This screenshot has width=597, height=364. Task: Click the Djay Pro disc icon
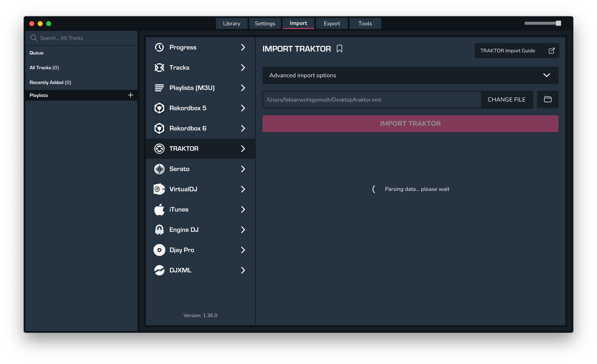(x=159, y=250)
